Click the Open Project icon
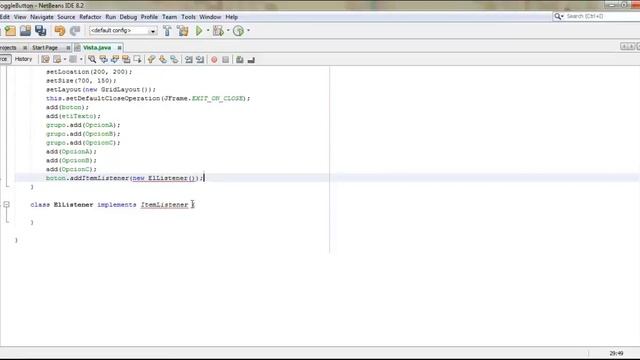The height and width of the screenshot is (360, 640). click(x=25, y=31)
